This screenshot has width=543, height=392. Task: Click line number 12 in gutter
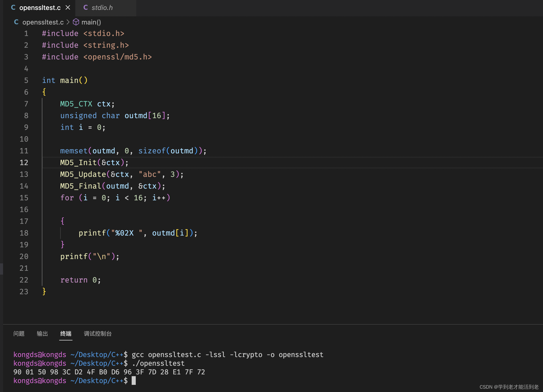point(24,163)
